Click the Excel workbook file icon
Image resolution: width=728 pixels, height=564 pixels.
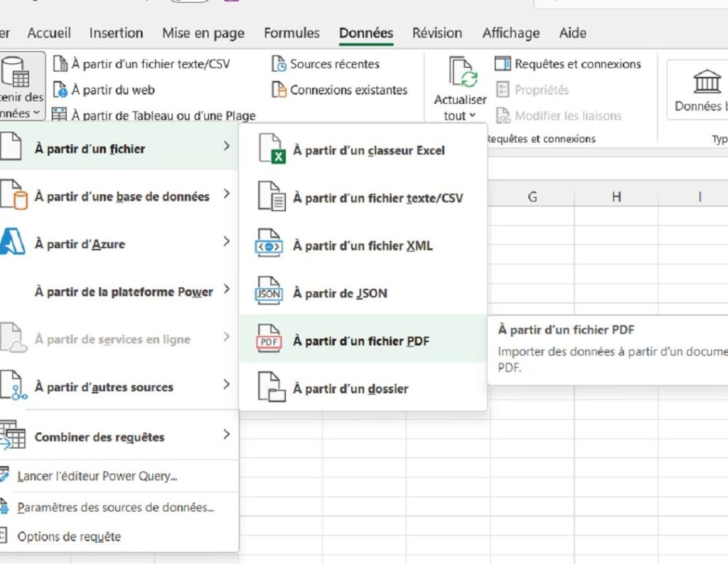271,149
